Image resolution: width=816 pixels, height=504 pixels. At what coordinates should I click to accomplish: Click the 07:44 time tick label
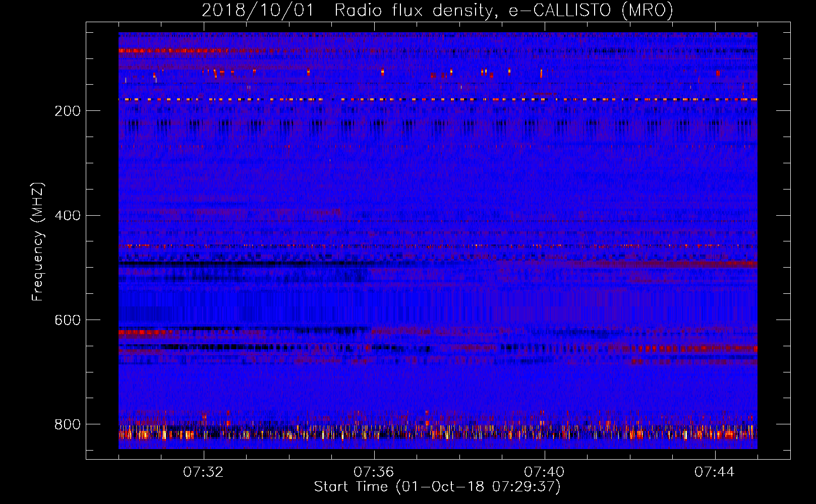(x=715, y=472)
